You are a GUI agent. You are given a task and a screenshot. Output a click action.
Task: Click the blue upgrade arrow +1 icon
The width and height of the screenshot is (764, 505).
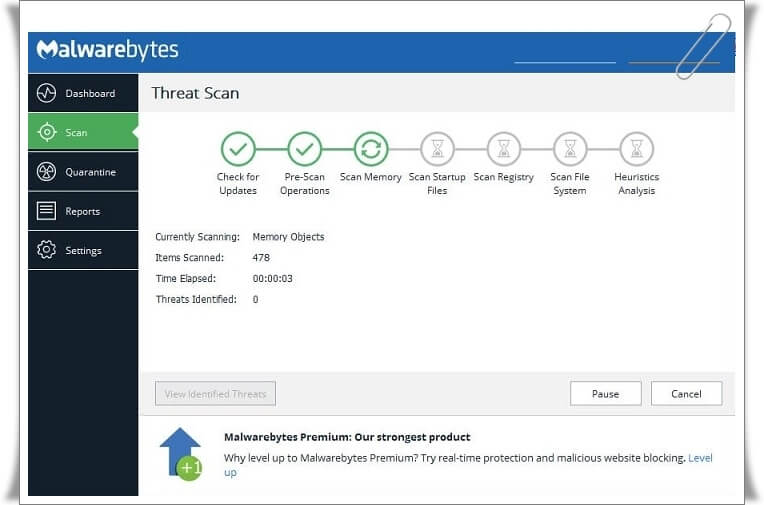181,454
